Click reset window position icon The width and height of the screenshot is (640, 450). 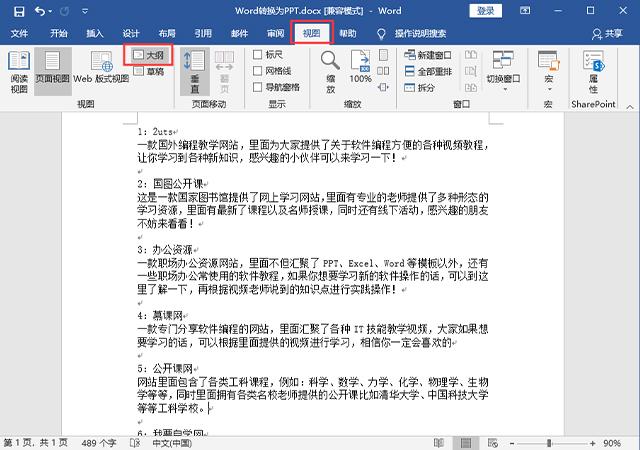tap(471, 87)
